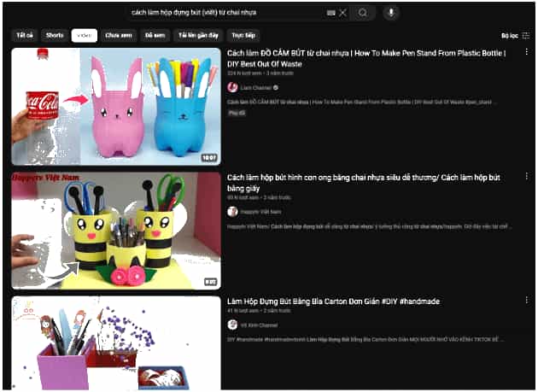
Task: Click views and date text under ĐỒ CẮM BÚT title
Action: click(260, 73)
